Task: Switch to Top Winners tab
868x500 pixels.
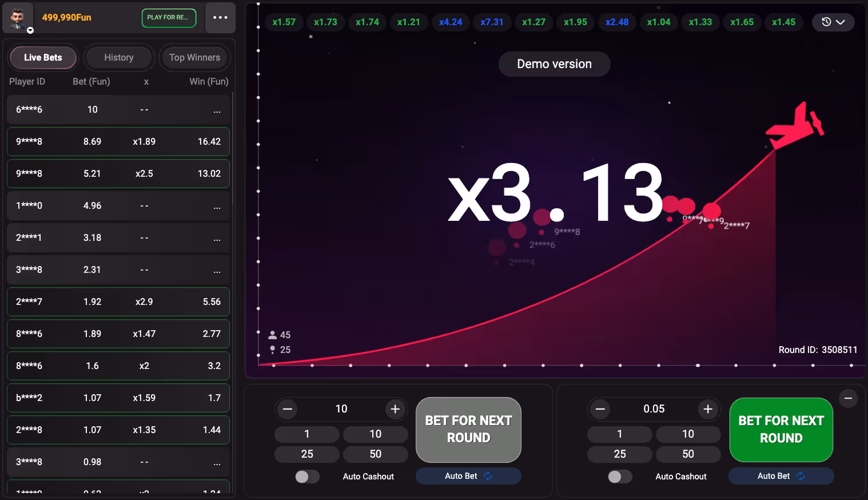Action: (194, 57)
